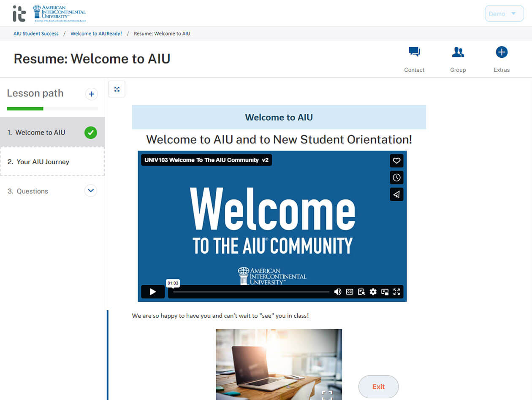Expand lesson path with plus button
The width and height of the screenshot is (532, 400).
91,94
